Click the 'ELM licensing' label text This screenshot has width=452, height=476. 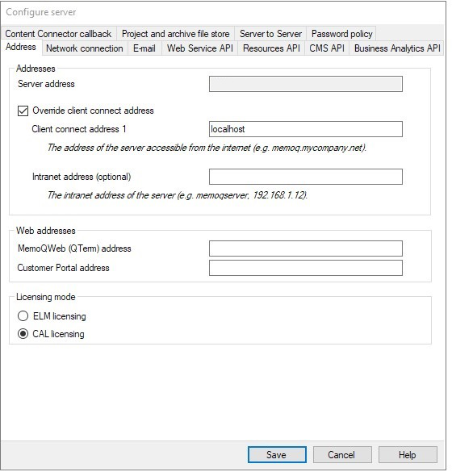click(60, 316)
